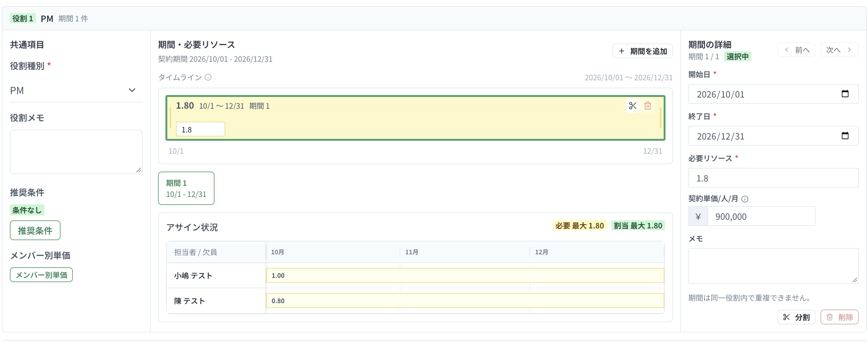Click the 1.8 input in timeline bar
Screen dimensions: 868x342
pyautogui.click(x=201, y=129)
